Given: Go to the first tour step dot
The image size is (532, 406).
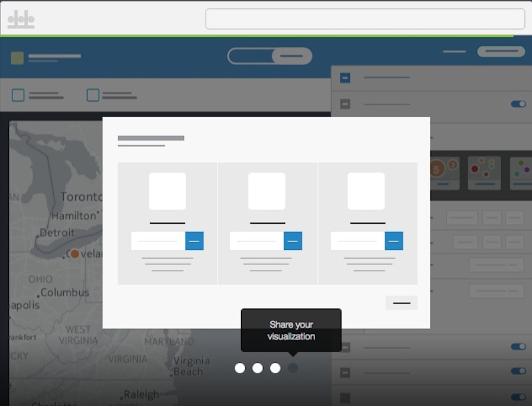Looking at the screenshot, I should coord(239,368).
